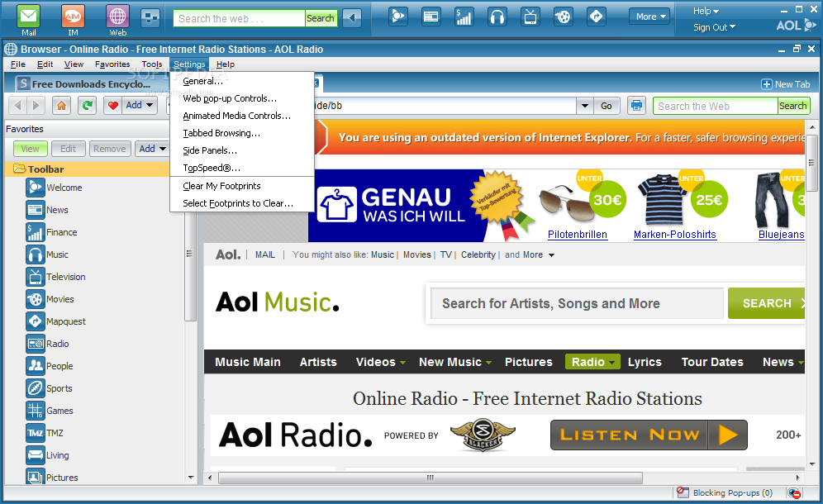Choose Select Footprints to Clear… item
Screen dimensions: 823x504
tap(242, 204)
